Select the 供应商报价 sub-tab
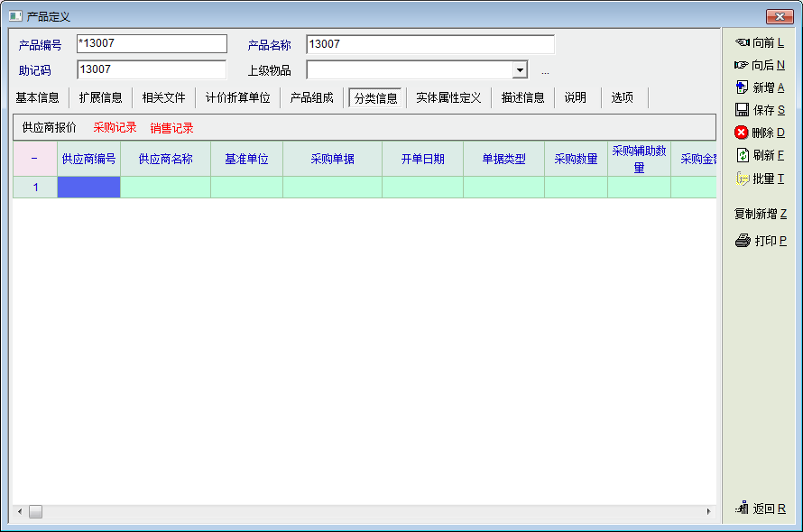 click(x=50, y=128)
